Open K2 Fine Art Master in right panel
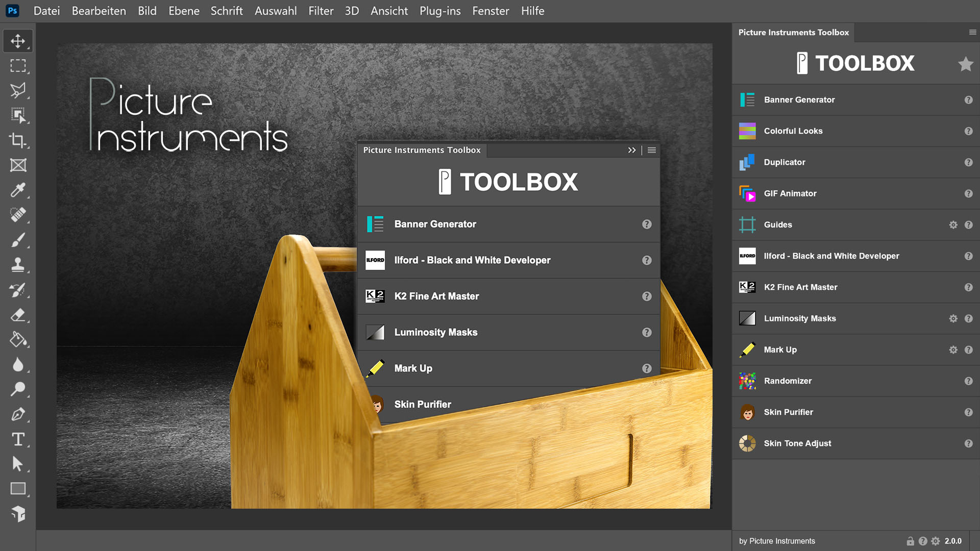 pos(856,287)
